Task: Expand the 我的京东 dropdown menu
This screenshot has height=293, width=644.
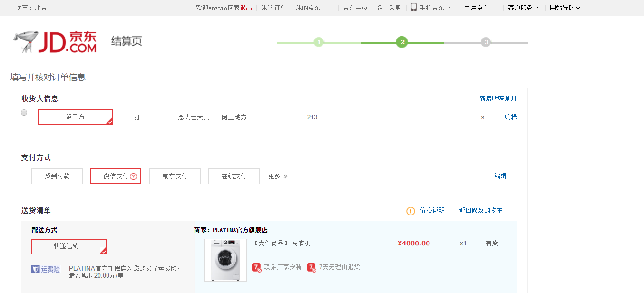Action: tap(313, 8)
